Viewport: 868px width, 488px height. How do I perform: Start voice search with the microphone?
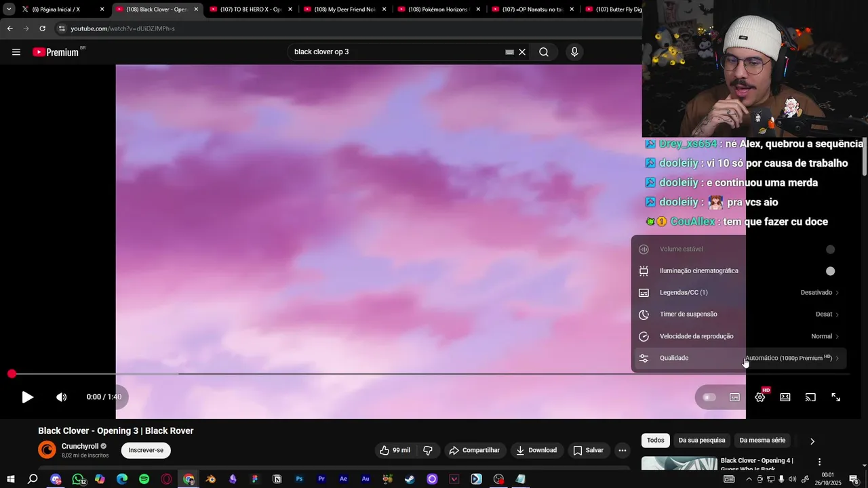574,52
